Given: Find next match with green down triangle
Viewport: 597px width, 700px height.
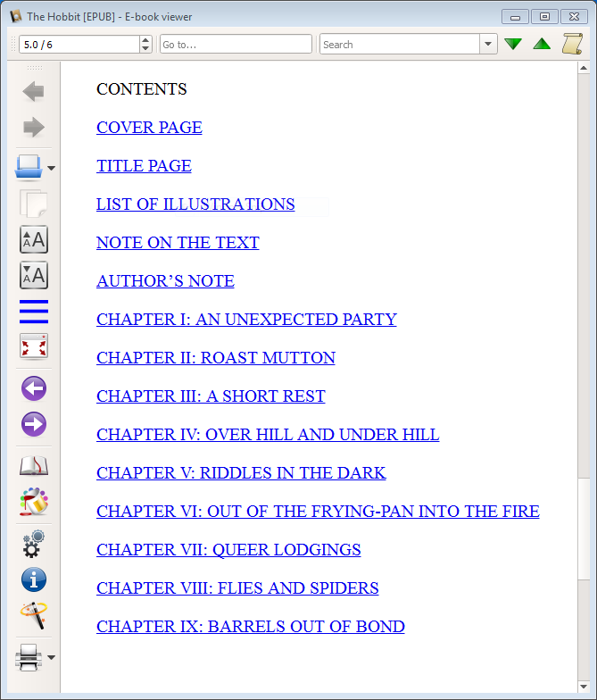Looking at the screenshot, I should [x=513, y=44].
